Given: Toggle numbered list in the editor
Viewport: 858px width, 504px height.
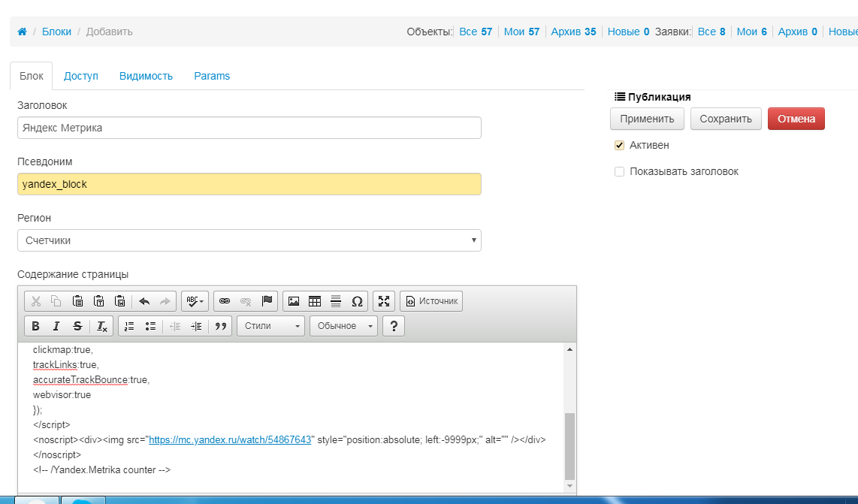Looking at the screenshot, I should click(x=129, y=326).
